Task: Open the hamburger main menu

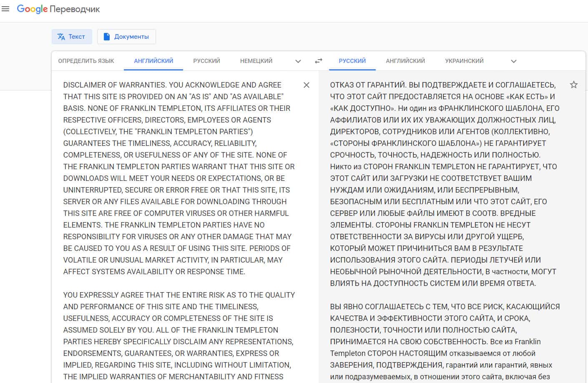Action: pos(5,9)
